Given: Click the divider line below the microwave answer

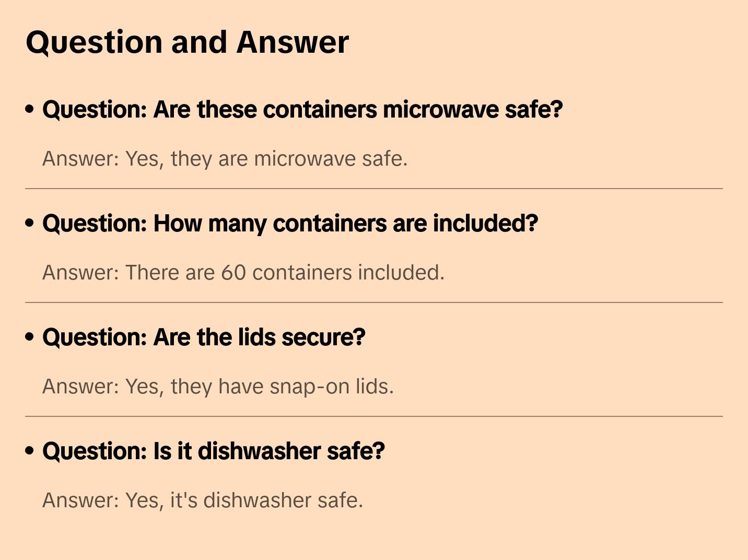Looking at the screenshot, I should [x=374, y=189].
